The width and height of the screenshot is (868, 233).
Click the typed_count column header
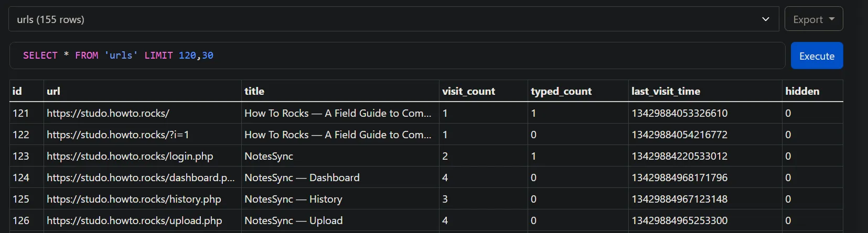click(578, 91)
